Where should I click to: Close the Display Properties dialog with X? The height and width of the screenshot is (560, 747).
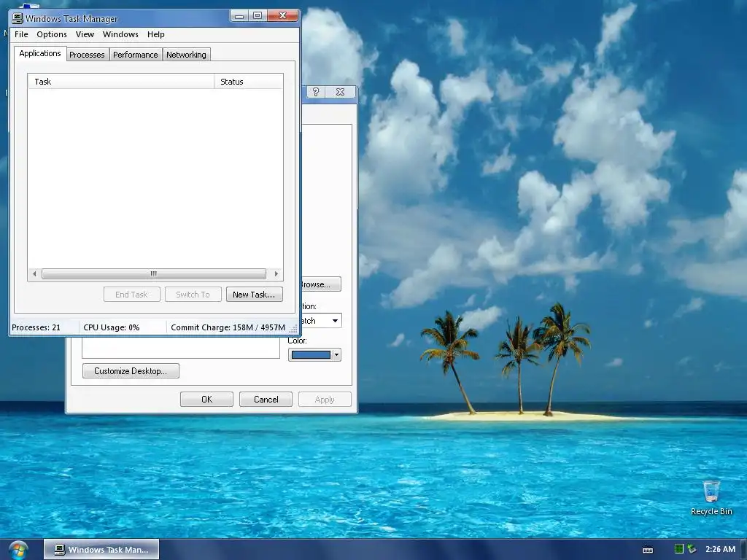pyautogui.click(x=340, y=92)
